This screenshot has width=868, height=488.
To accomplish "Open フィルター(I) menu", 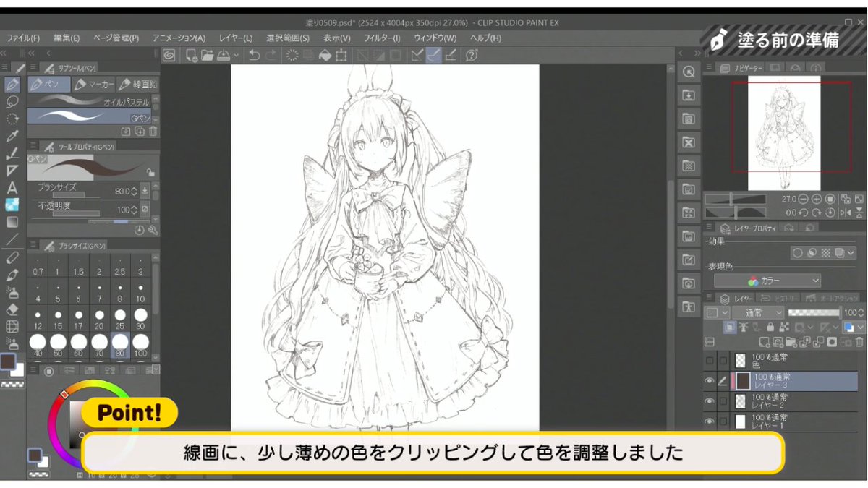I will (x=382, y=38).
